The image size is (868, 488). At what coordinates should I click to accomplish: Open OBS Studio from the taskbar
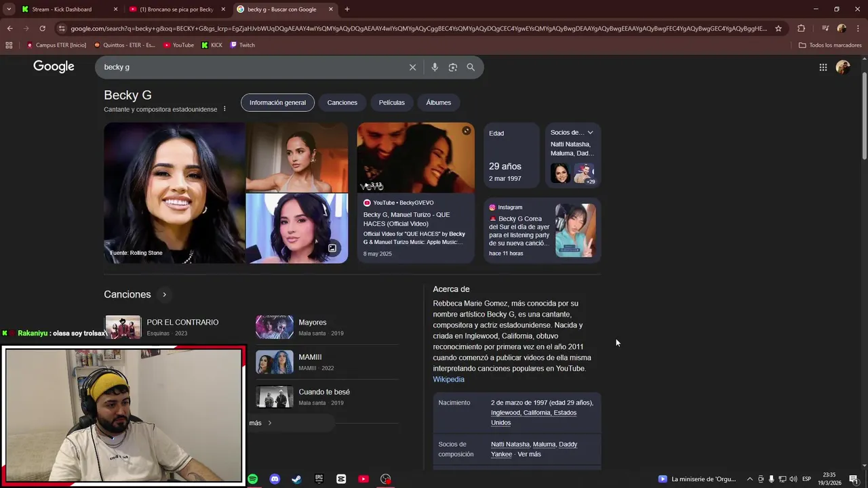tap(386, 479)
